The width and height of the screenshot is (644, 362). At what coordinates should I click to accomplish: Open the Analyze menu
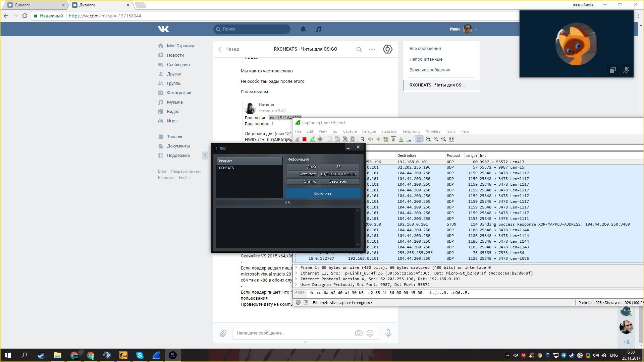[x=369, y=131]
